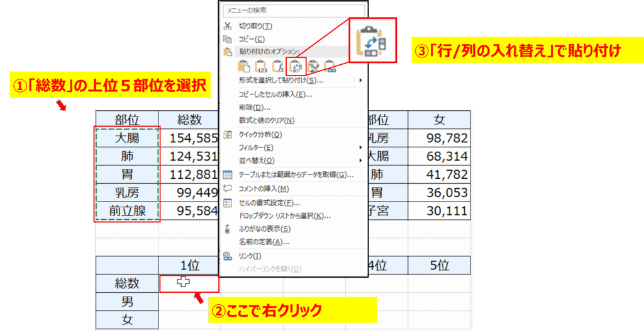Click the Paste Link chain icon

[330, 65]
